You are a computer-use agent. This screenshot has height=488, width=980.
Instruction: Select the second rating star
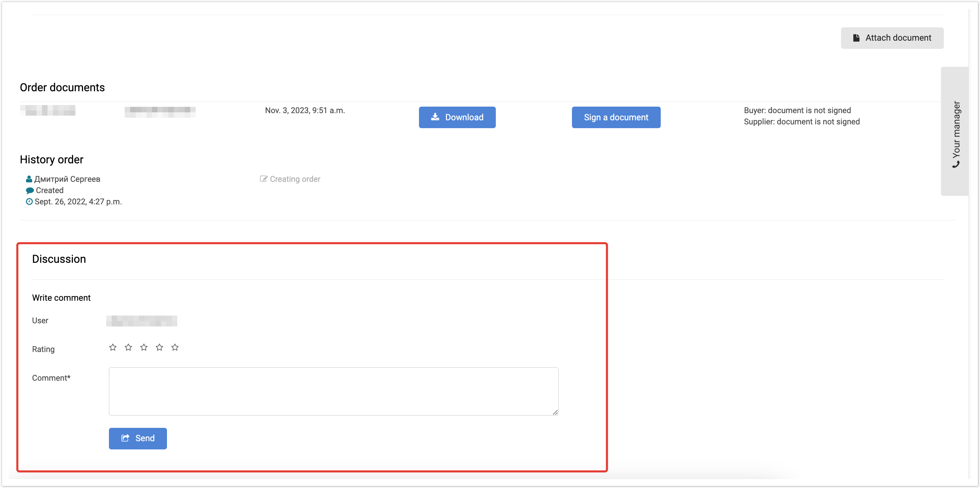coord(128,347)
